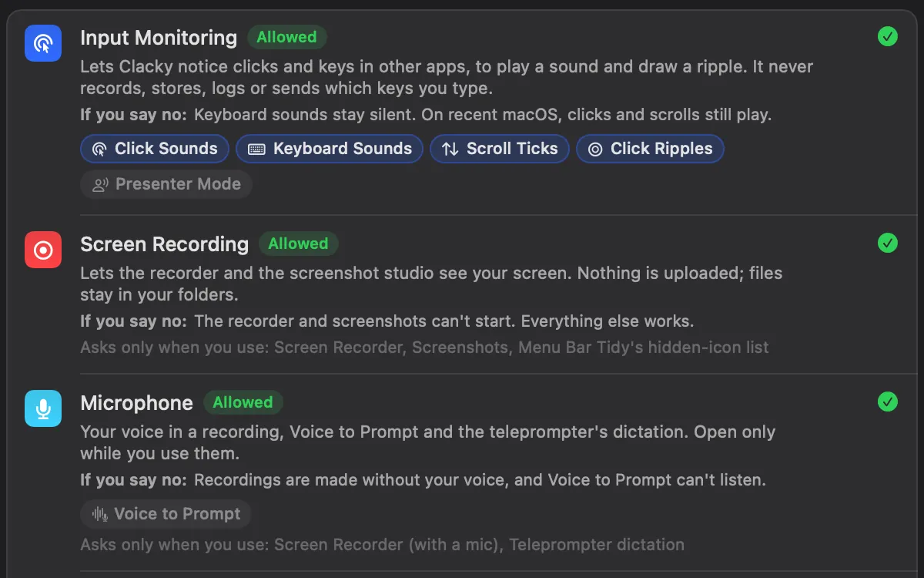Click the Allowed badge next to Input Monitoring
The image size is (924, 578).
pyautogui.click(x=287, y=37)
